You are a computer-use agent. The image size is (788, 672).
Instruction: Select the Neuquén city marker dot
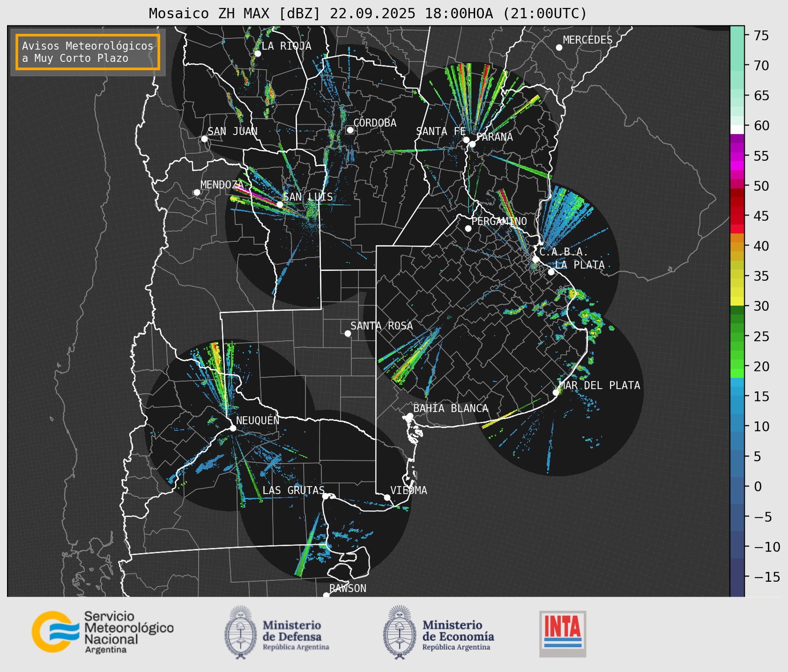tap(233, 428)
